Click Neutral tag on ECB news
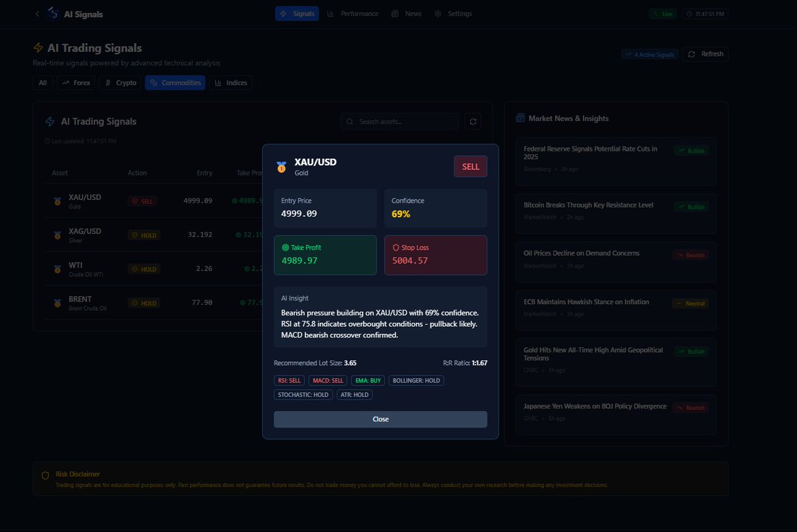Screen dimensions: 797x532 (x=691, y=304)
